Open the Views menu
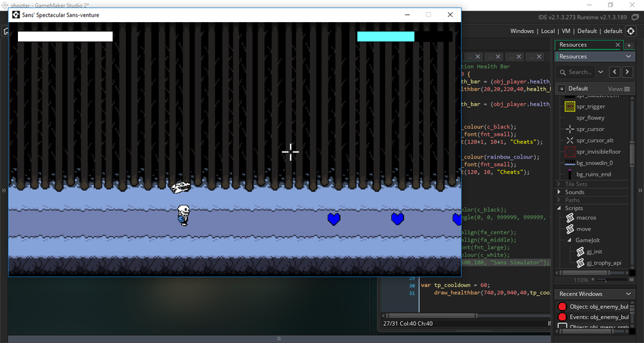 (619, 89)
